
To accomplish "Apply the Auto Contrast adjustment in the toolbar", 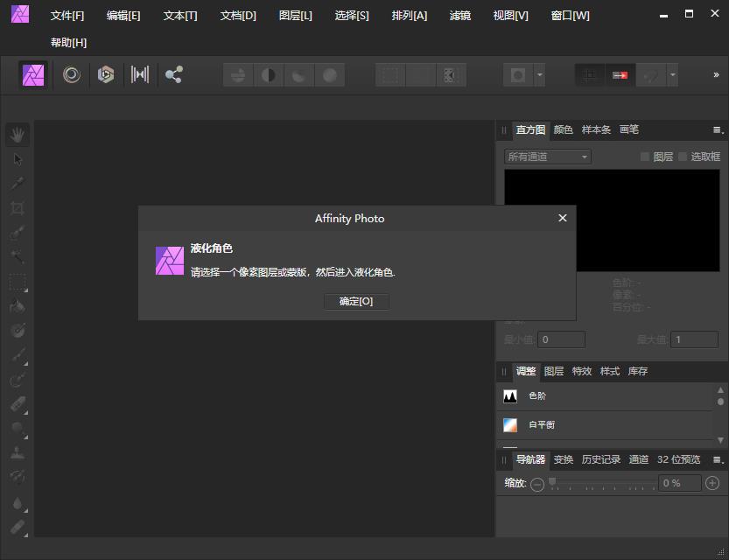I will (x=268, y=74).
